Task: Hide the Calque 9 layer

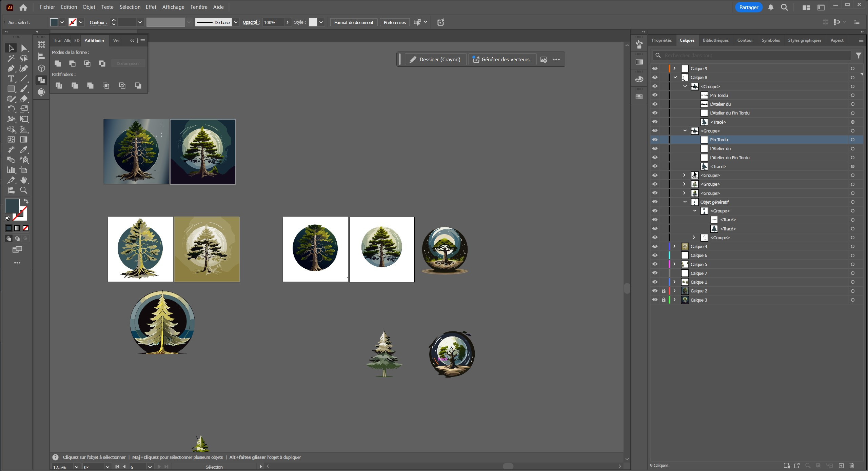Action: pos(655,68)
